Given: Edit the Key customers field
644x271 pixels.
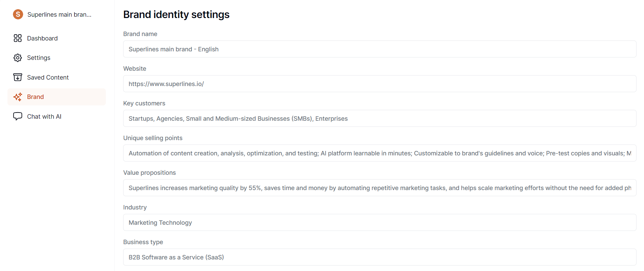Looking at the screenshot, I should click(x=379, y=119).
